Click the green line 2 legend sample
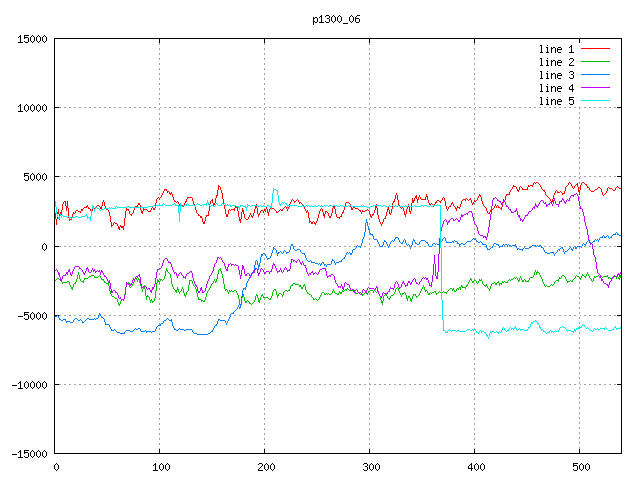640x480 pixels. click(596, 62)
